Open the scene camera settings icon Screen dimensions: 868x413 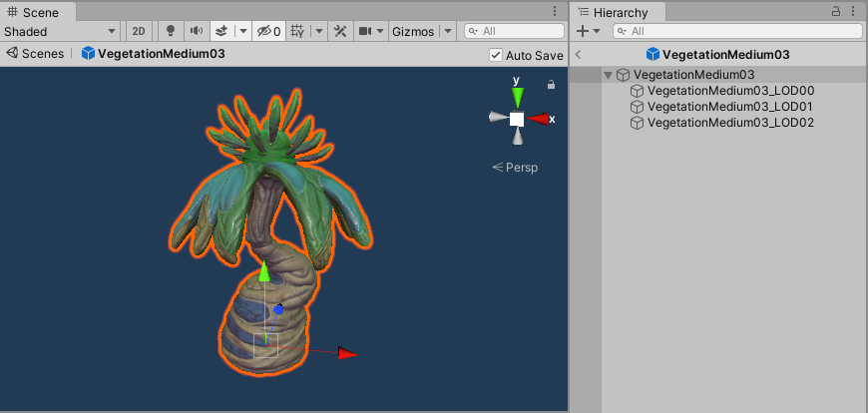click(x=365, y=31)
